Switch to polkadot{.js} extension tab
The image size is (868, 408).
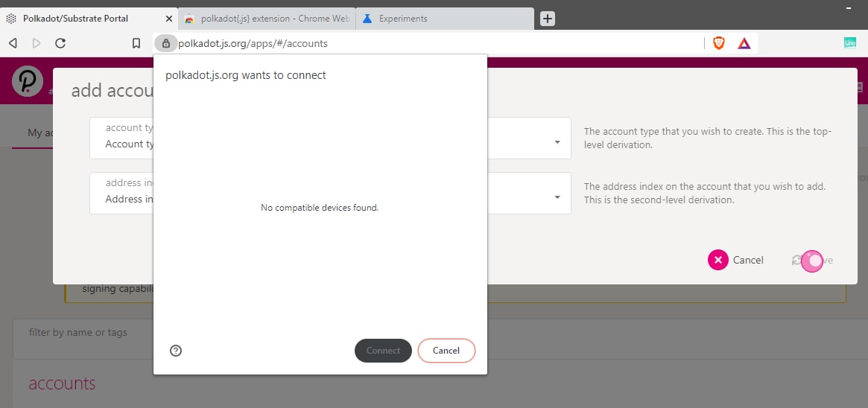click(x=267, y=19)
